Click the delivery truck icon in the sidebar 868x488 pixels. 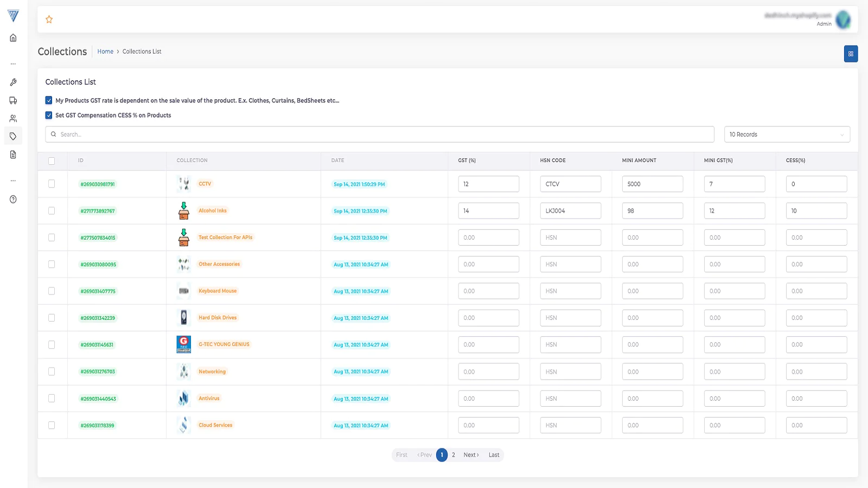coord(13,100)
